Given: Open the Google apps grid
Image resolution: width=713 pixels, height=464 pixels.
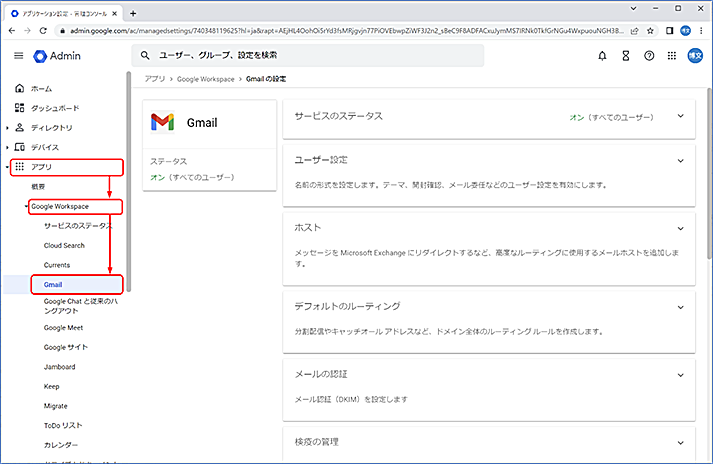Looking at the screenshot, I should point(672,55).
